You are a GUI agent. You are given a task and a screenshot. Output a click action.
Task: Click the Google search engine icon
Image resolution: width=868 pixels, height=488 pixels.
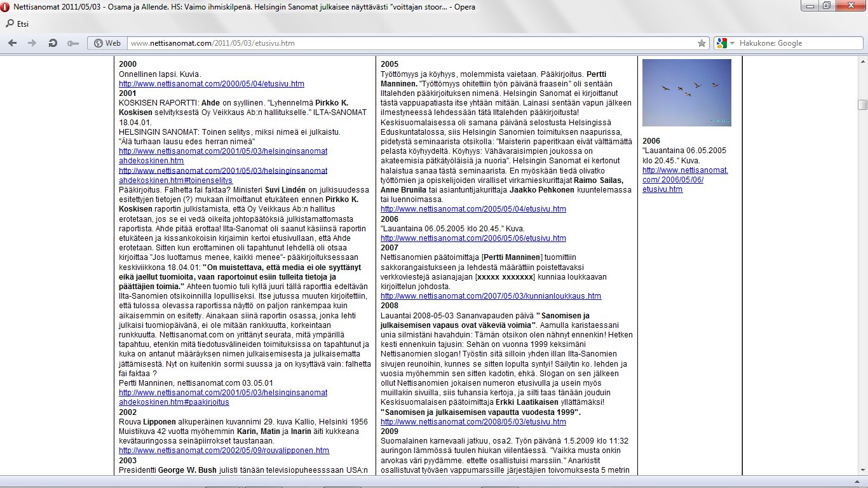pos(721,43)
